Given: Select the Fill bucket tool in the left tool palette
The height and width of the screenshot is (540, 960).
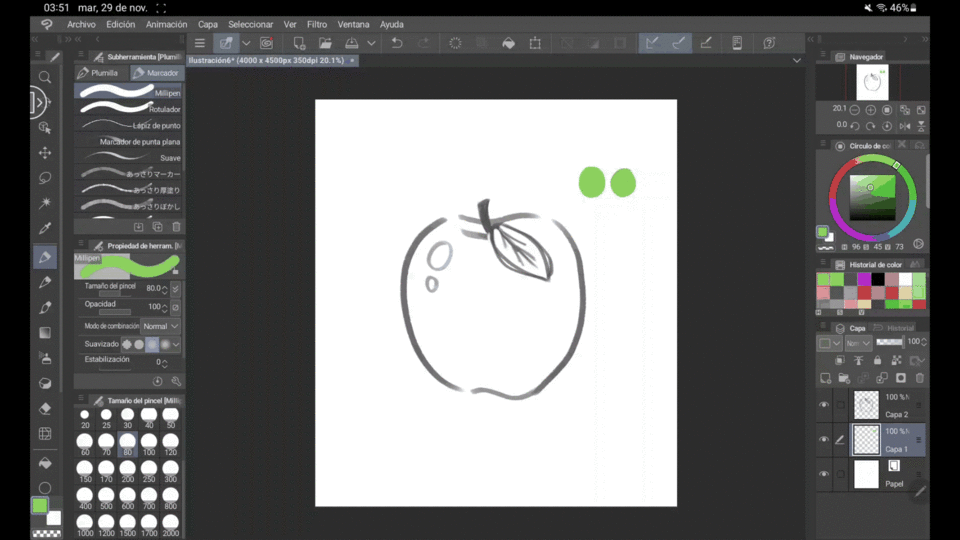Looking at the screenshot, I should [45, 463].
